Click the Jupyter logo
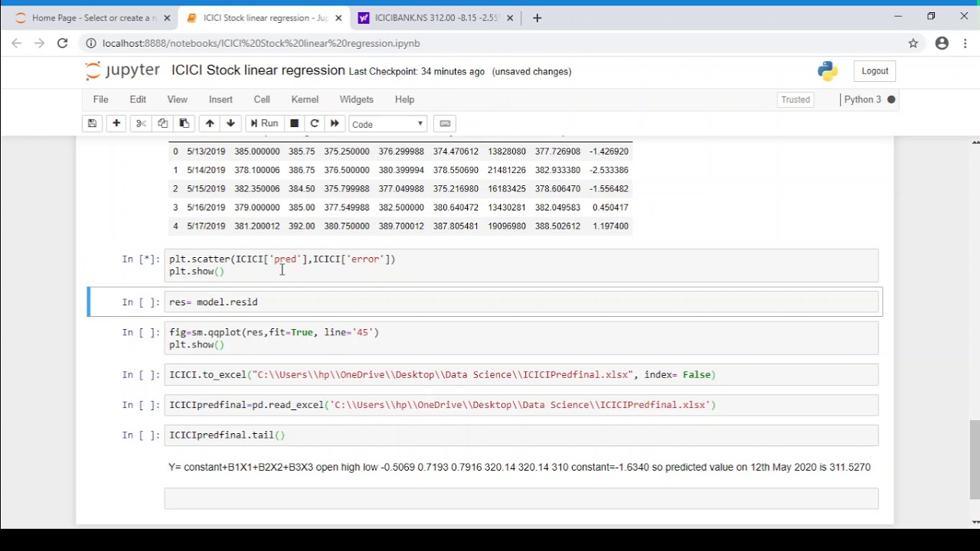Viewport: 980px width, 551px height. 122,70
